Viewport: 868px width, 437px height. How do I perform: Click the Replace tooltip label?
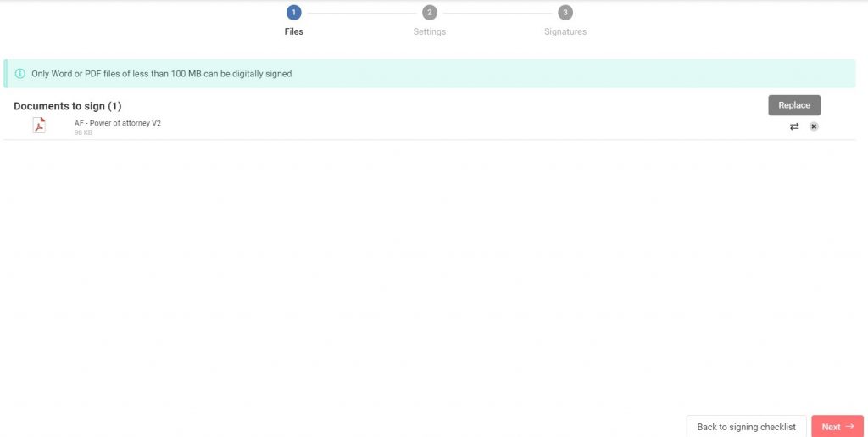point(794,105)
